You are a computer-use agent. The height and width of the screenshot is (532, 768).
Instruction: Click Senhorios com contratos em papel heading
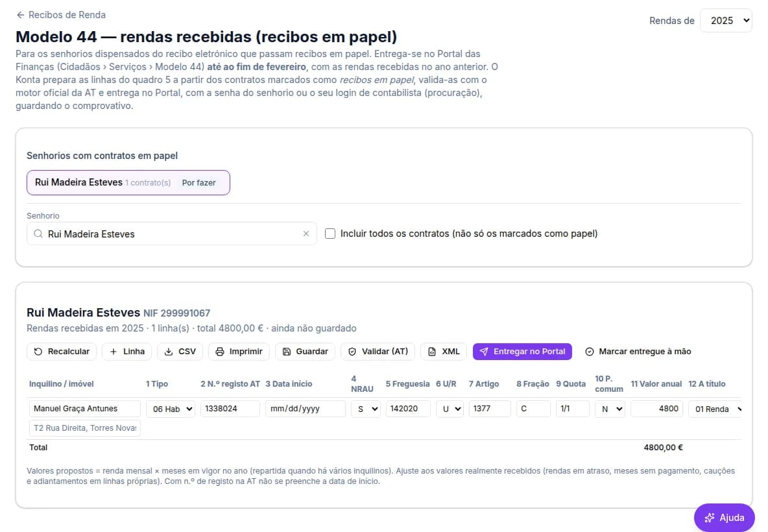click(102, 156)
